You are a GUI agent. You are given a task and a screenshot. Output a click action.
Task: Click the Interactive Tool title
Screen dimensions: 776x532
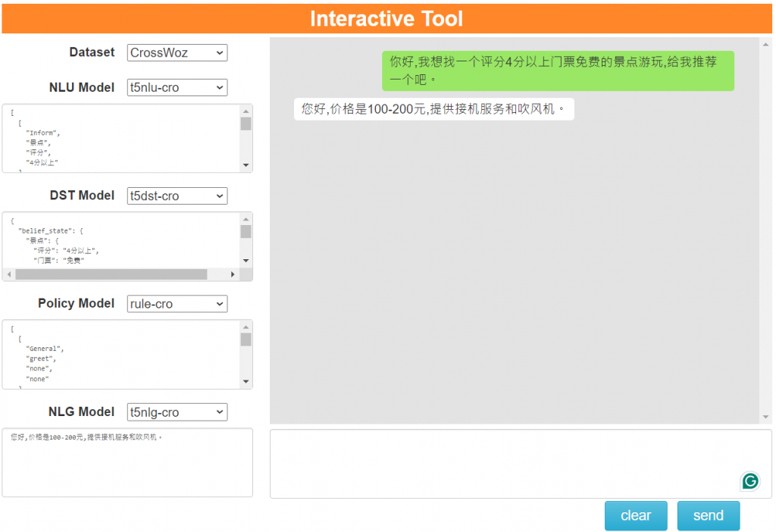386,19
